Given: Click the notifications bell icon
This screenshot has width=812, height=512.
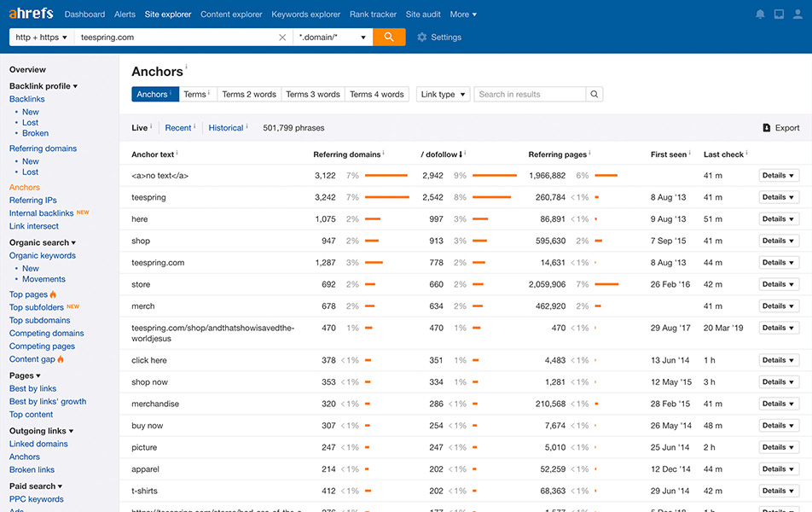Looking at the screenshot, I should click(760, 15).
